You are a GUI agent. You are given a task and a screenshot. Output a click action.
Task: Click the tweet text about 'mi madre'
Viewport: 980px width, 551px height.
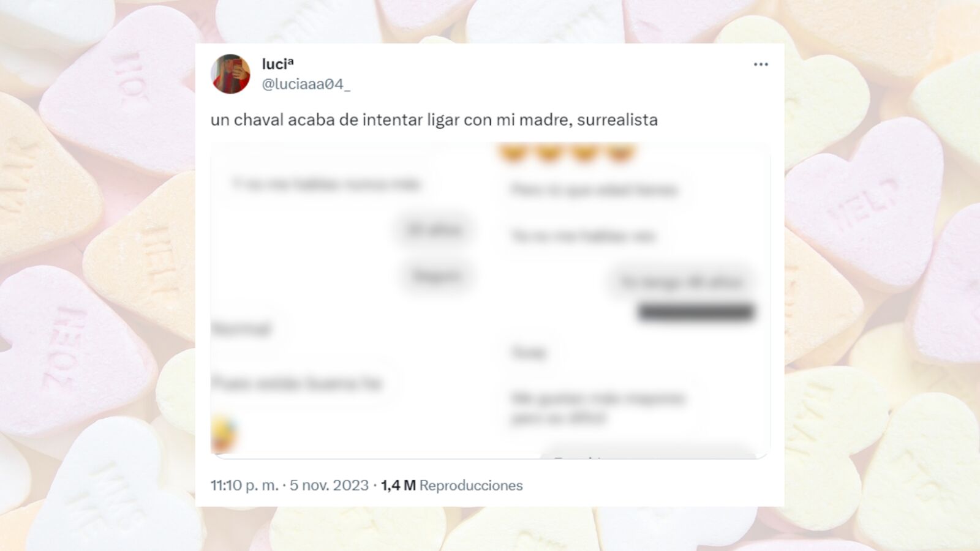click(x=434, y=119)
